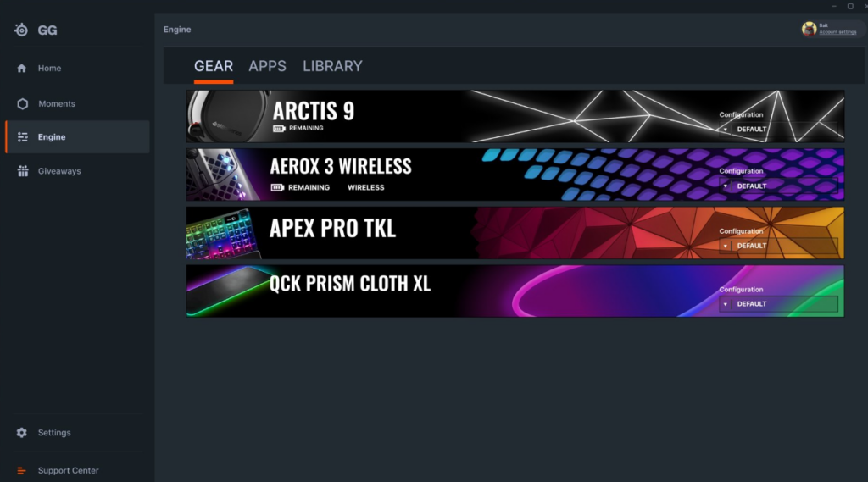Viewport: 868px width, 482px height.
Task: Open the Home icon in sidebar
Action: [21, 68]
